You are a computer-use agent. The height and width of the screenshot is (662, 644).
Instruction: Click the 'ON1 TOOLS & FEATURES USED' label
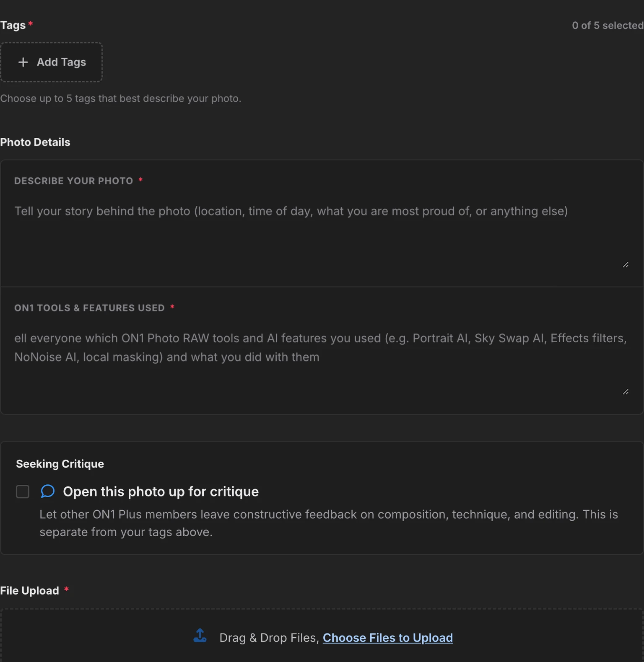(89, 308)
